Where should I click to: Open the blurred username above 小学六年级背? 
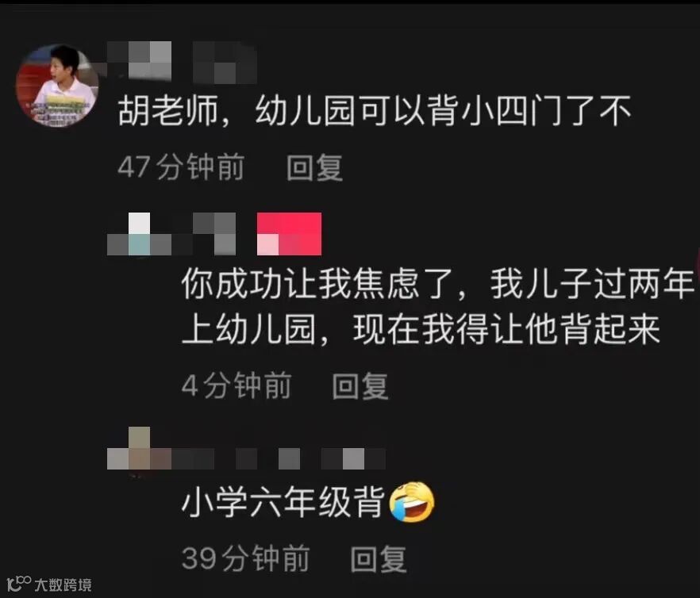point(246,449)
